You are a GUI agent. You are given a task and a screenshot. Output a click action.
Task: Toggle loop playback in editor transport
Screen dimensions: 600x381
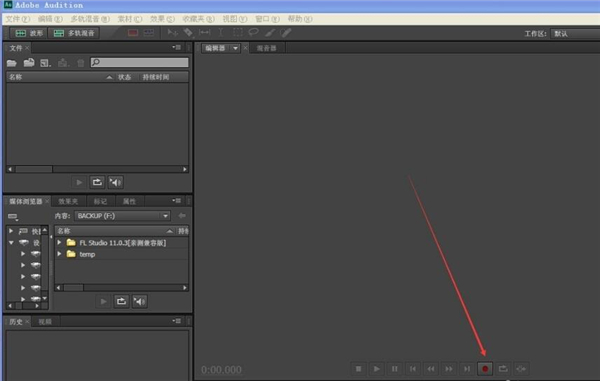(503, 369)
